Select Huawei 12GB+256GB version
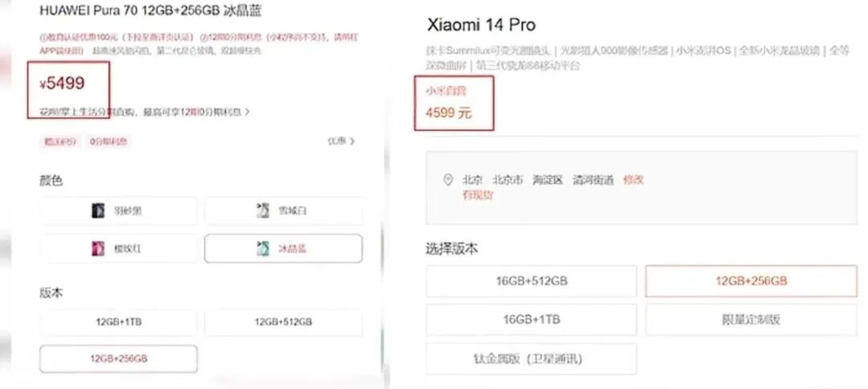This screenshot has height=389, width=868. (x=118, y=358)
